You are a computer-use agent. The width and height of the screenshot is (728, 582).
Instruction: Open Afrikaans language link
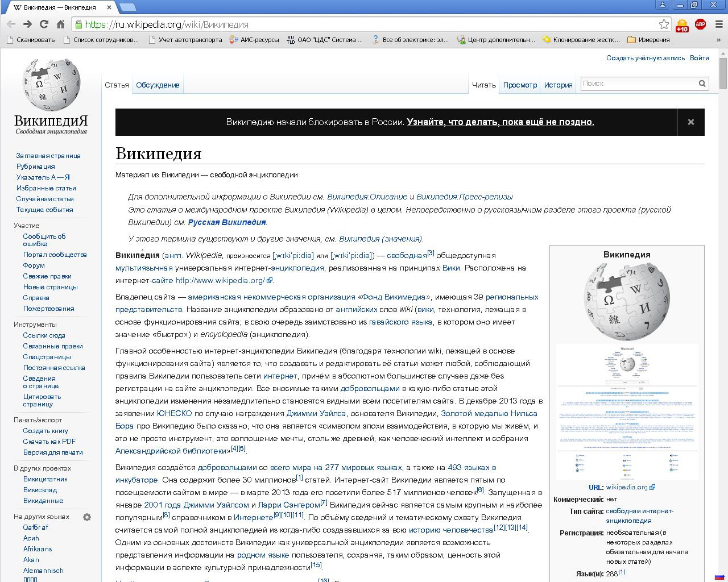[38, 549]
